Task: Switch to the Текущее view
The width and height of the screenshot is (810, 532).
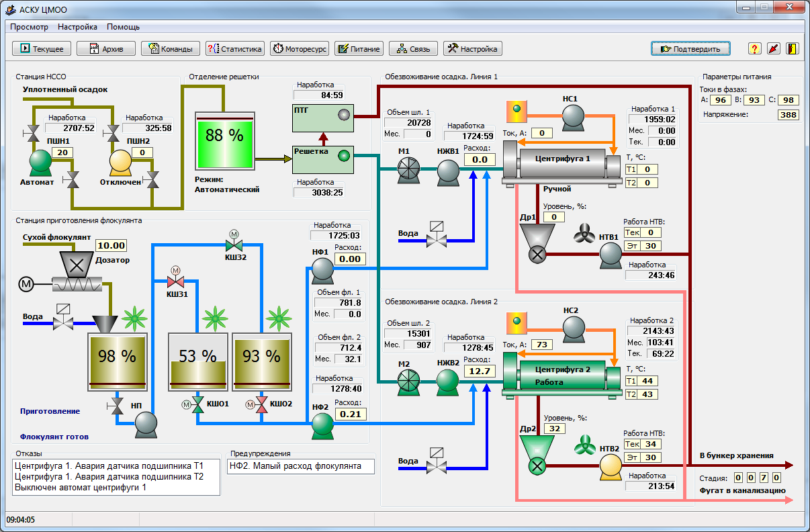Action: coord(42,48)
